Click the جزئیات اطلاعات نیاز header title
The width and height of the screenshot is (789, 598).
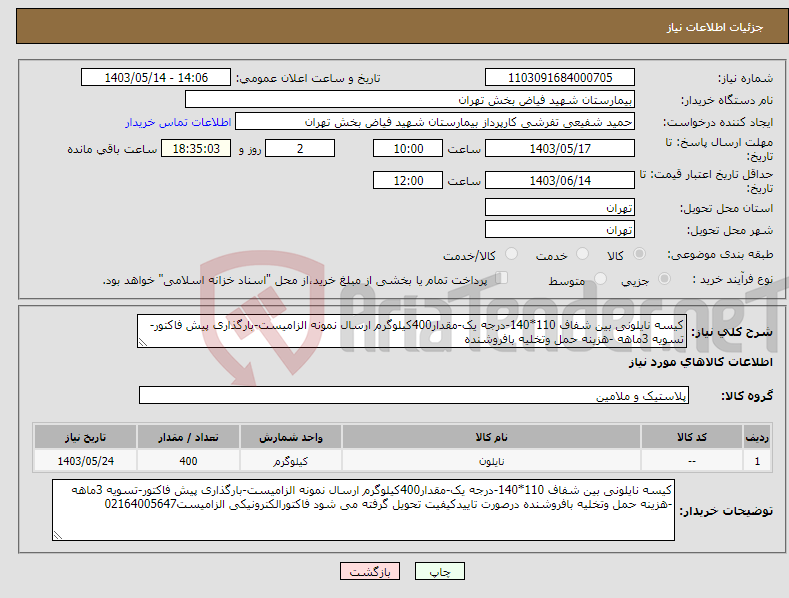click(715, 27)
